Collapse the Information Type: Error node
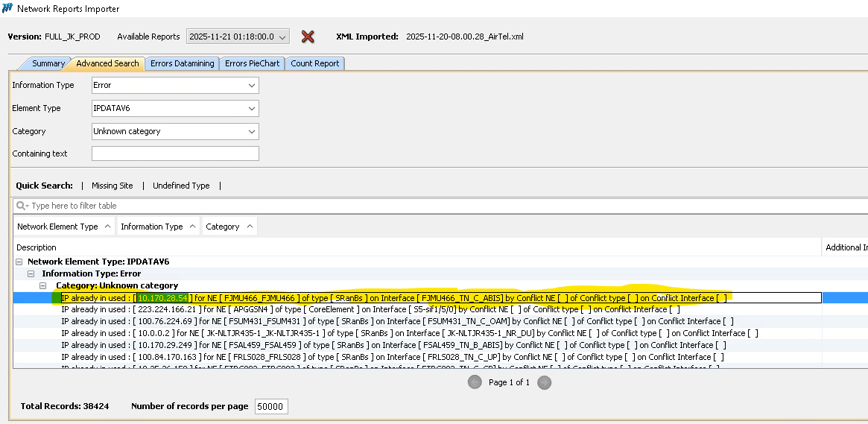This screenshot has width=868, height=424. tap(31, 274)
